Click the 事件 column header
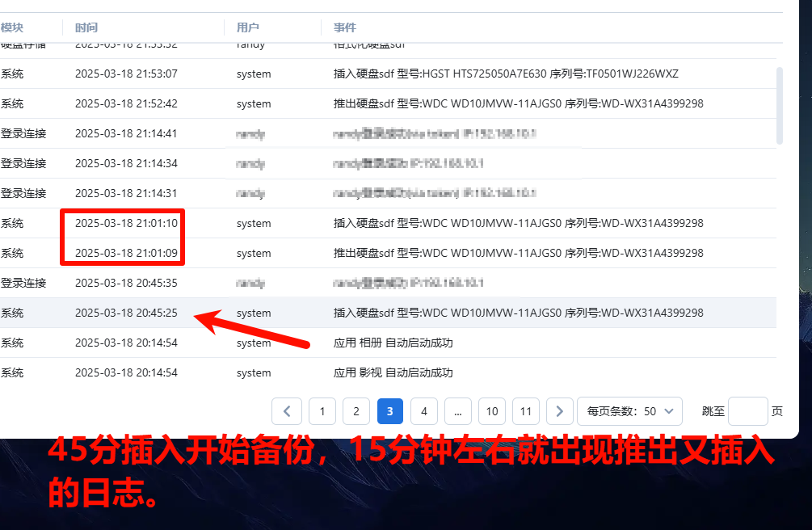The width and height of the screenshot is (812, 530). 345,27
